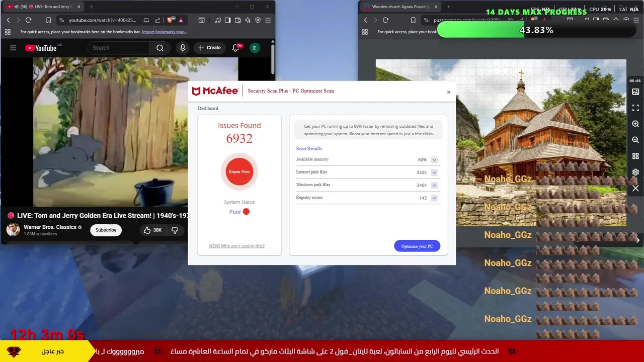Screen dimensions: 644x362
Task: Click the red Repair Now button
Action: [x=239, y=171]
